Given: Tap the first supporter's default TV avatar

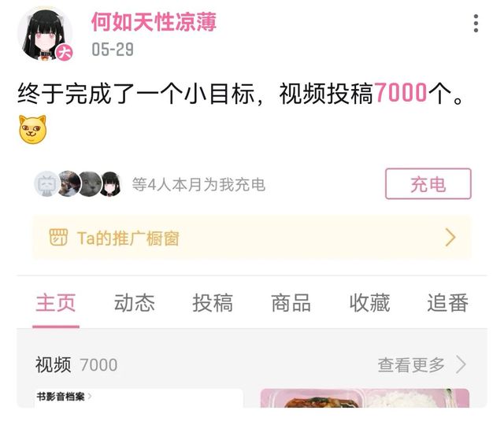Looking at the screenshot, I should tap(47, 183).
